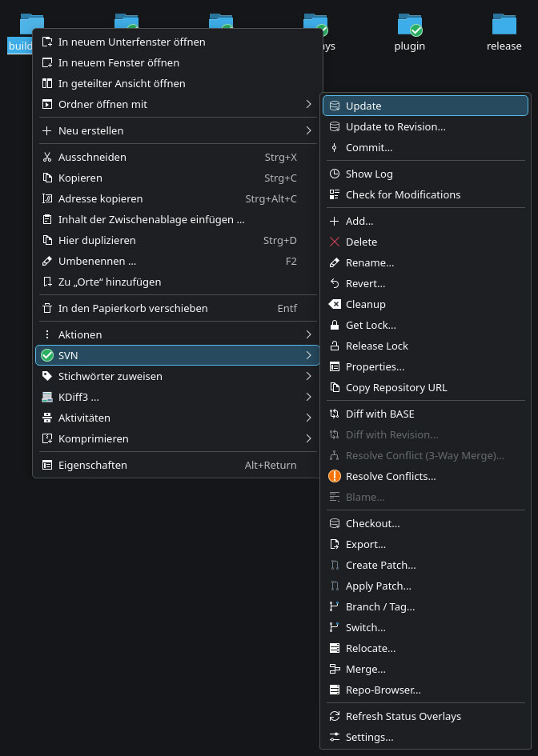
Task: Click the Settings sliders icon
Action: [335, 737]
